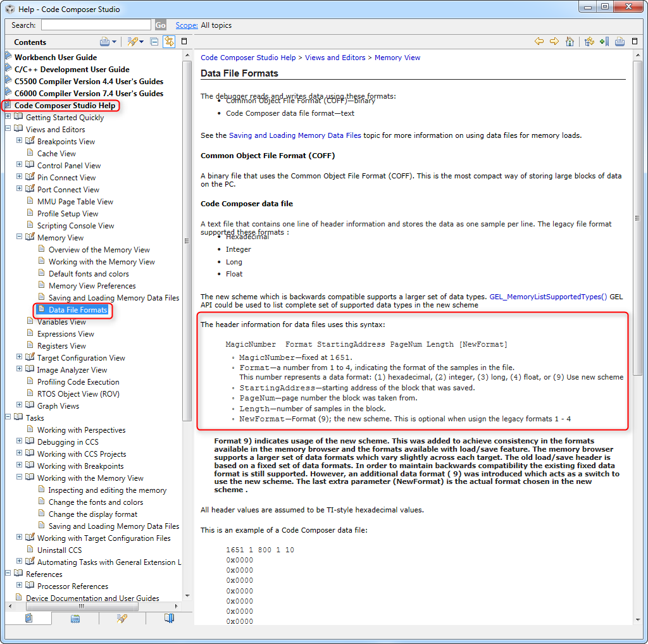The width and height of the screenshot is (648, 644).
Task: Expand Debugging in CCS node
Action: [x=19, y=441]
